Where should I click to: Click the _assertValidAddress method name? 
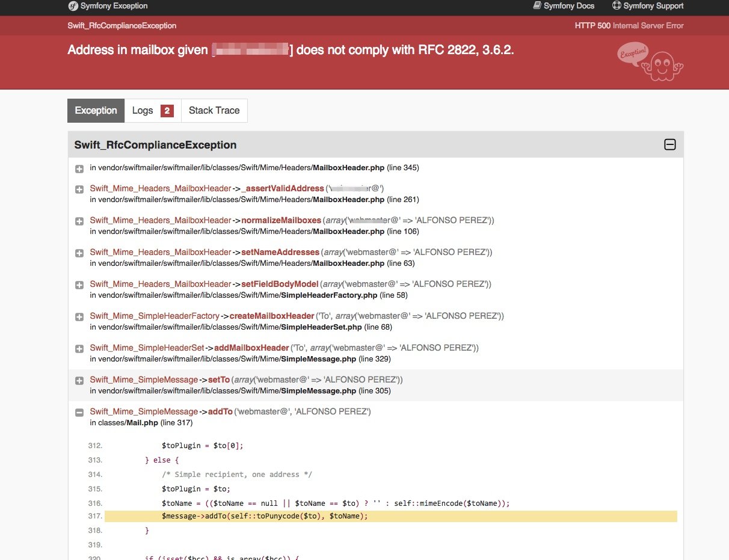click(283, 188)
